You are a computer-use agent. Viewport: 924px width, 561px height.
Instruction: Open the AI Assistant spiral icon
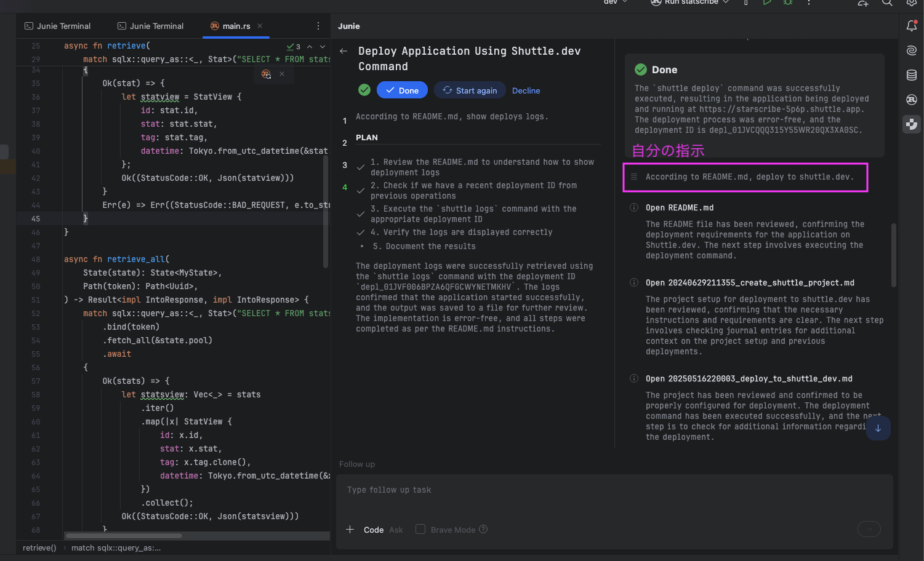coord(912,50)
